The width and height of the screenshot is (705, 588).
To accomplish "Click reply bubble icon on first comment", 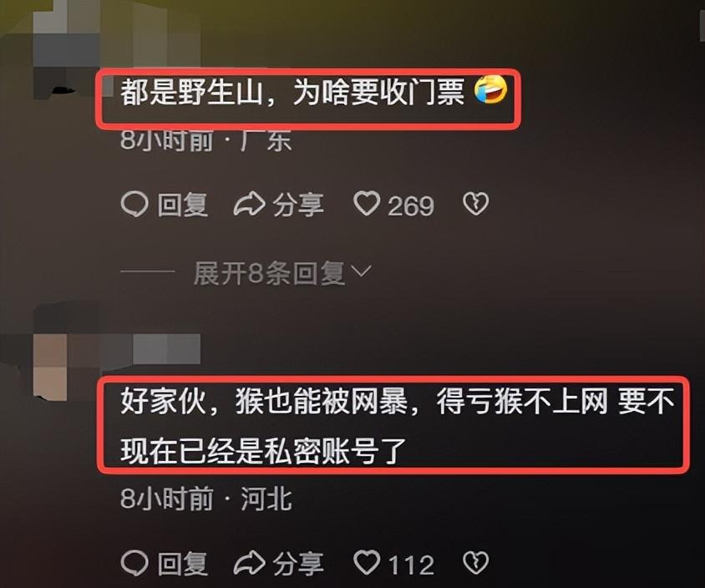I will point(134,205).
